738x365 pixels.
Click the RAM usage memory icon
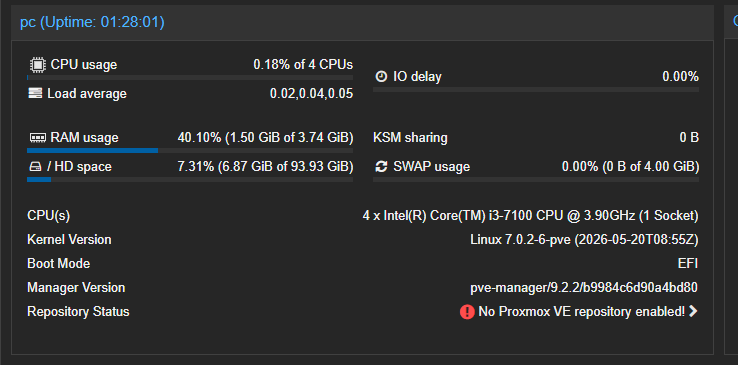(37, 138)
